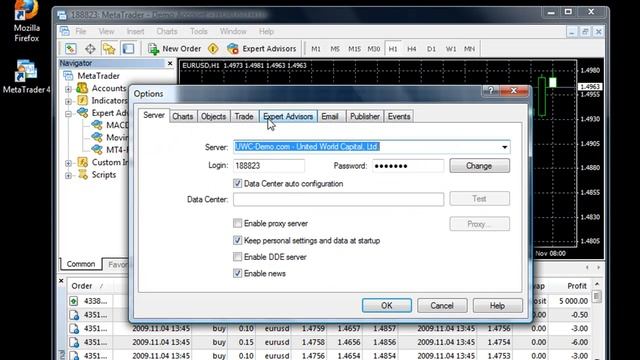
Task: Click the new chart toolbar icon
Action: pos(71,49)
